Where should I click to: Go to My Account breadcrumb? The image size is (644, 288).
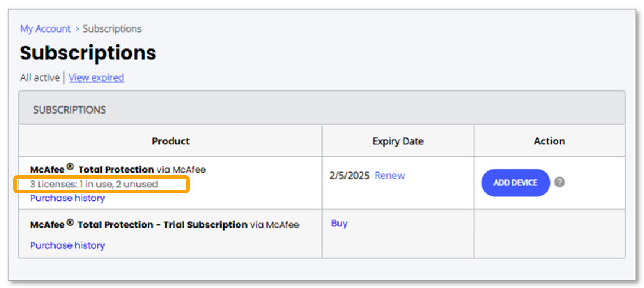(45, 28)
